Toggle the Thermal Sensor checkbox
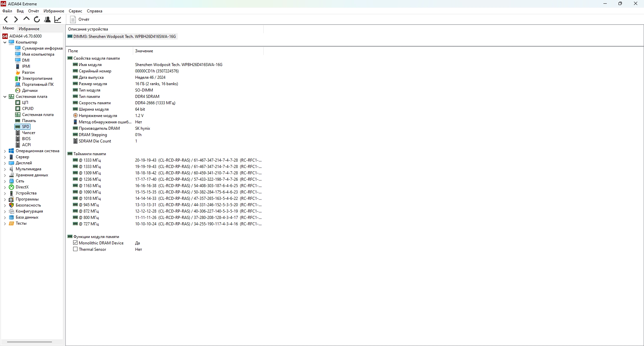 click(75, 249)
